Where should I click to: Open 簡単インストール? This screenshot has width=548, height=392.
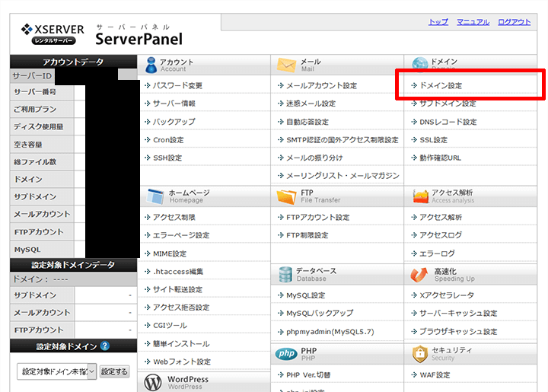coord(181,344)
